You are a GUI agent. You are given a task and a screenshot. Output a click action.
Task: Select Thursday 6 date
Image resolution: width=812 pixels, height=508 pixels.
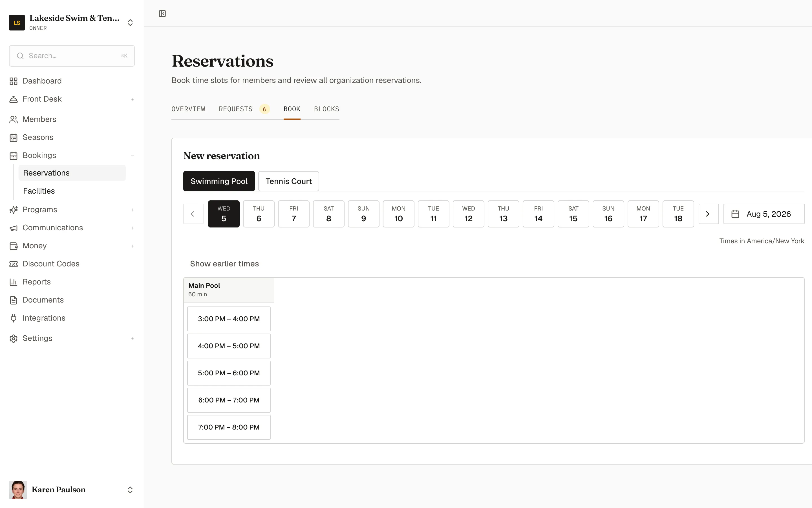[259, 214]
